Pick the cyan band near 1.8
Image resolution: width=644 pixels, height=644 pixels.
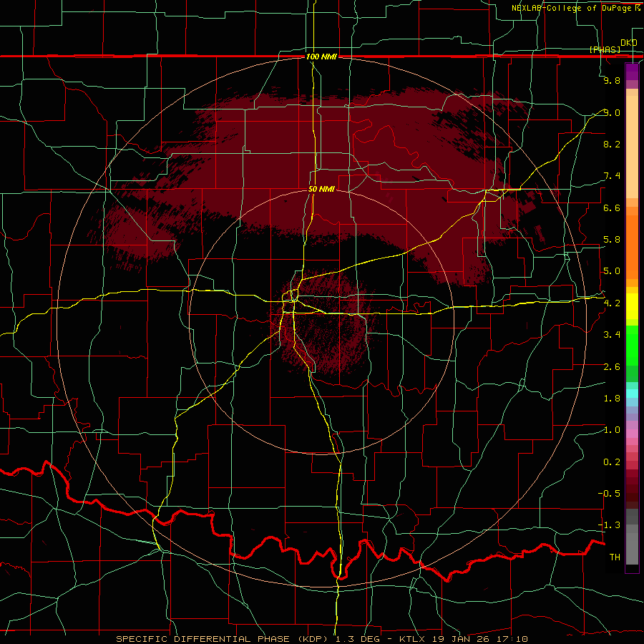632,394
